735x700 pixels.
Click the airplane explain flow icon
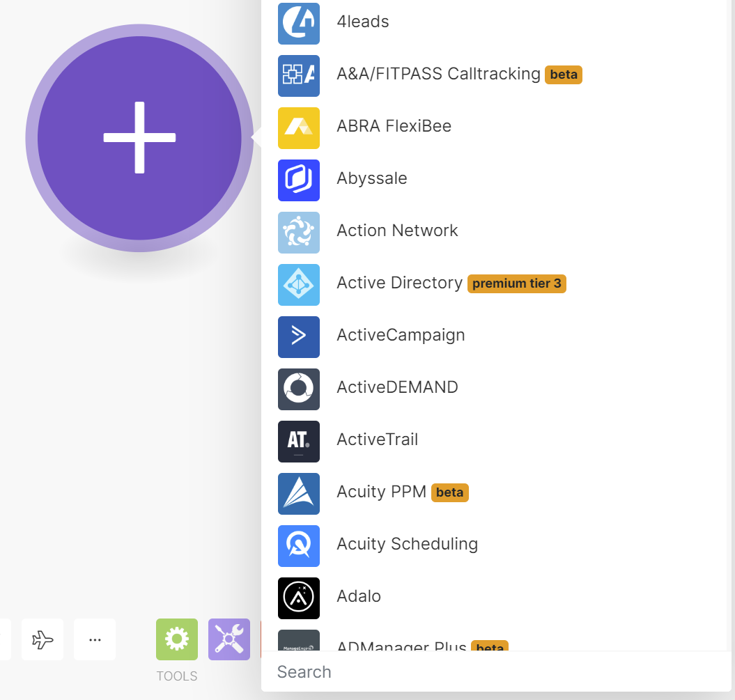[x=42, y=639]
